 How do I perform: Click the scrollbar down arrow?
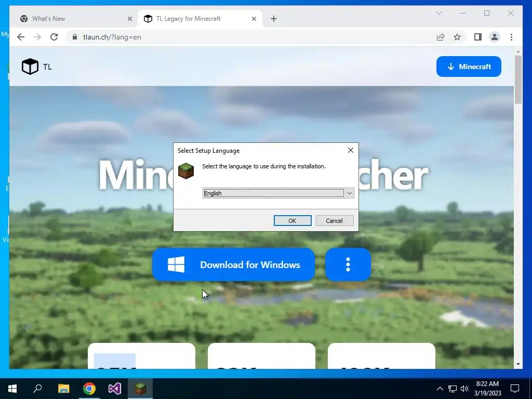tap(518, 364)
